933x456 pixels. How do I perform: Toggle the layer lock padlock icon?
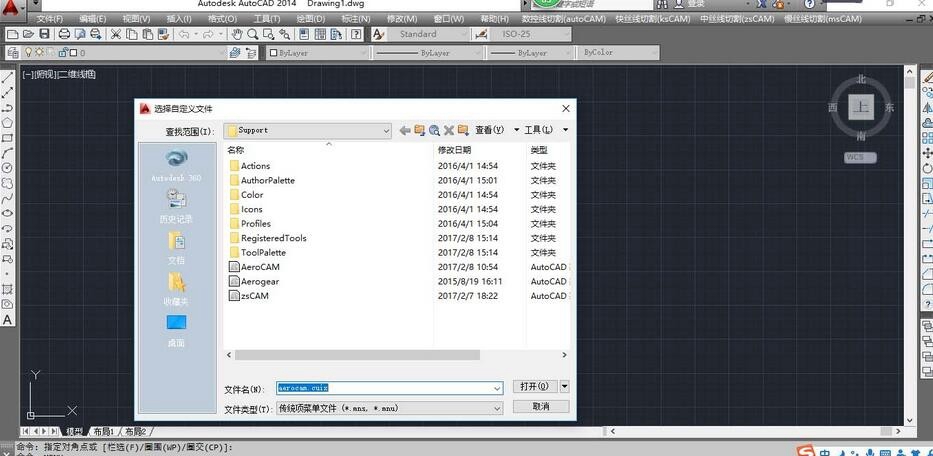pyautogui.click(x=62, y=52)
